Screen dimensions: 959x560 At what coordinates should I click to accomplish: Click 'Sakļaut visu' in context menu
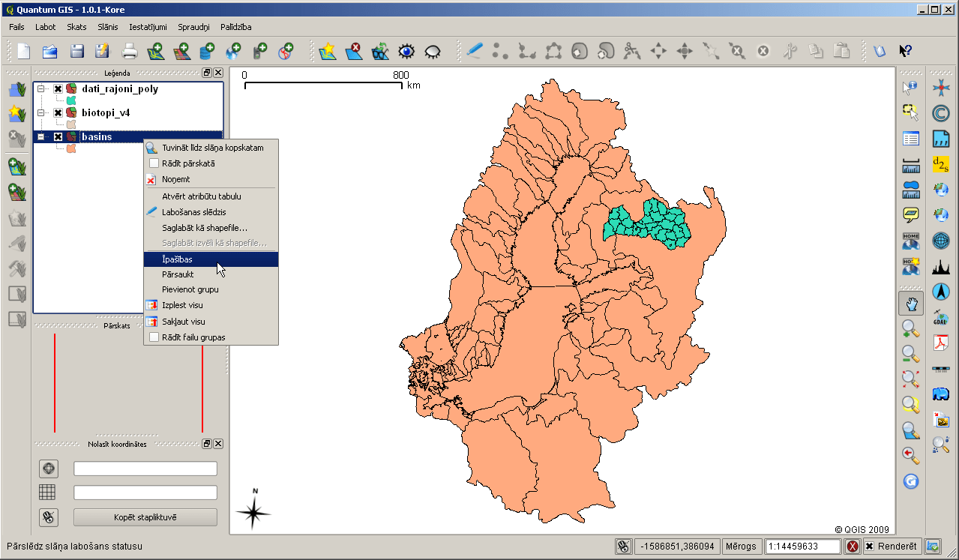pyautogui.click(x=211, y=322)
